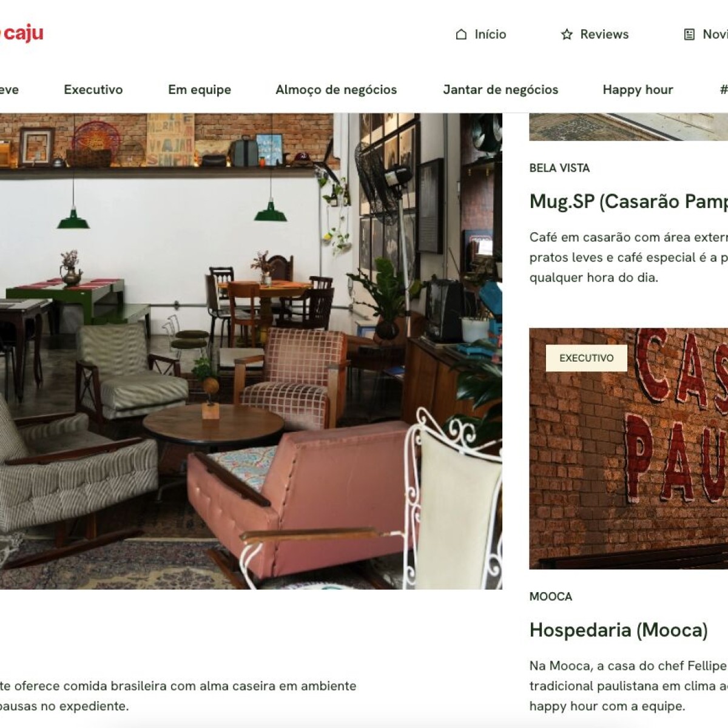This screenshot has width=728, height=728.
Task: Select the Em equipe category tab
Action: 200,90
